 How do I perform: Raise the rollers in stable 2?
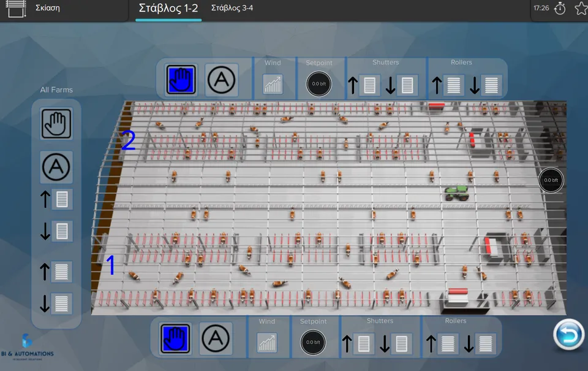[x=447, y=85]
